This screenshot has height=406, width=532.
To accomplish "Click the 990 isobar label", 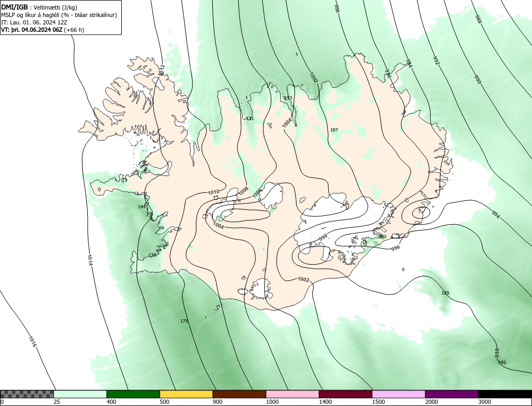I will click(x=478, y=79).
